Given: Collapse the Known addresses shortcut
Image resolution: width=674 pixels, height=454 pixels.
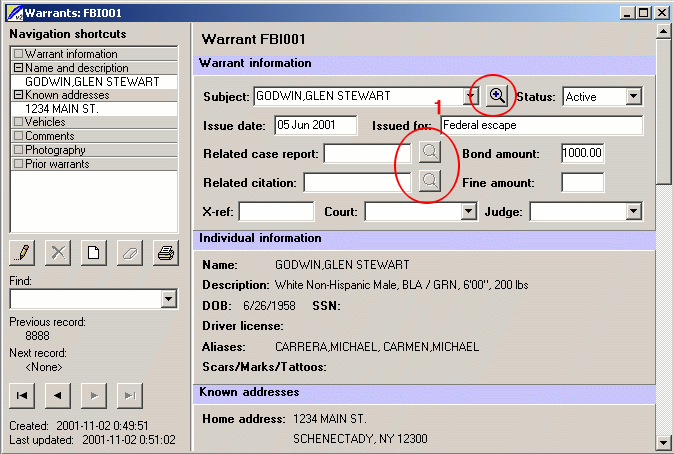Looking at the screenshot, I should click(x=18, y=95).
